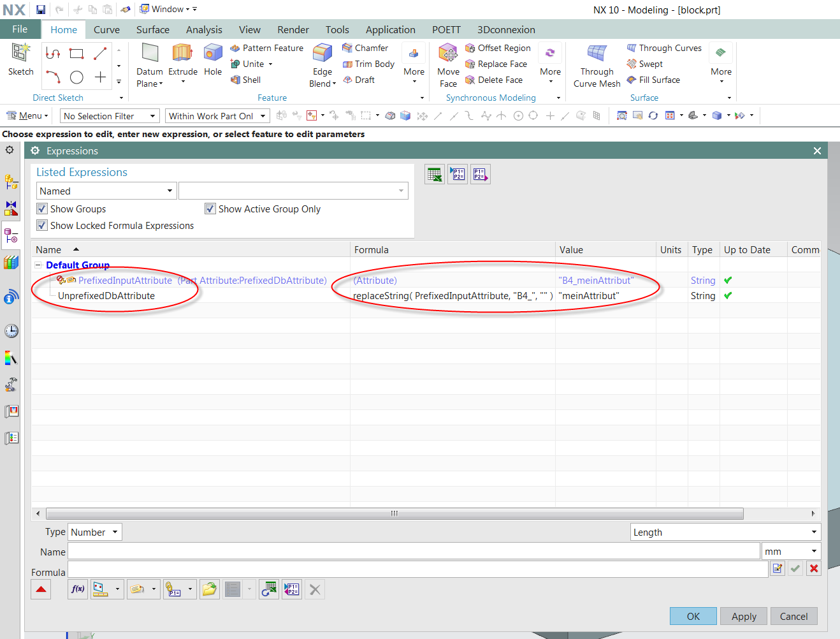The image size is (840, 639).
Task: Switch to the Surface tab
Action: [153, 29]
